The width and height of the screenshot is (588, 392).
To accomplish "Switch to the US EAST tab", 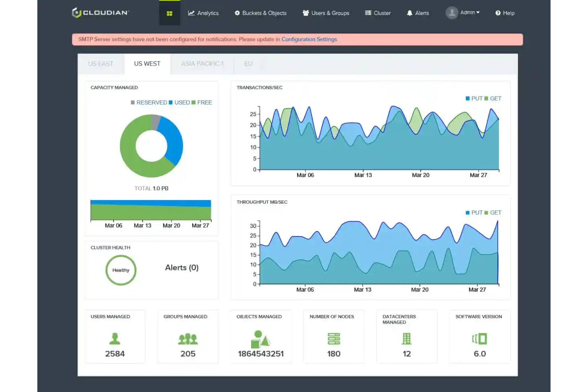I will click(101, 64).
